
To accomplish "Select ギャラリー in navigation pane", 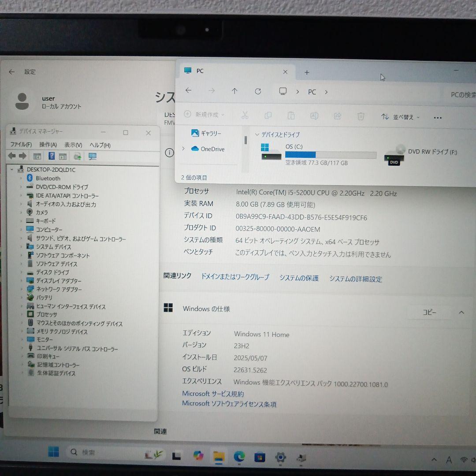I will click(x=206, y=133).
